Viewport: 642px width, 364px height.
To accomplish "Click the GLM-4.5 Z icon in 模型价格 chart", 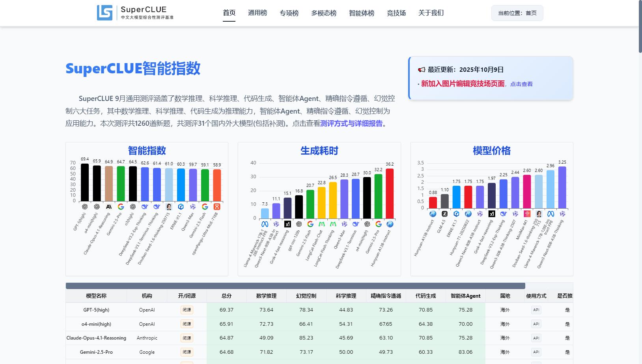I will tap(444, 214).
